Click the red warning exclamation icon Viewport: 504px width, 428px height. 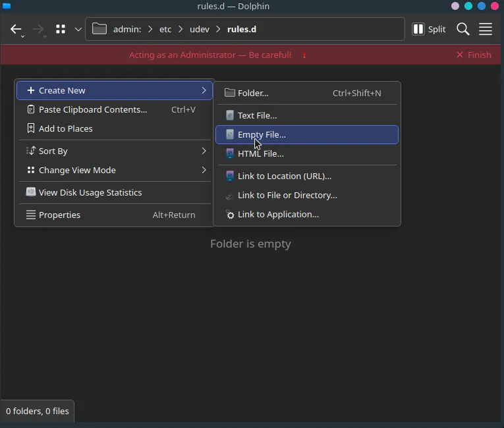tap(304, 55)
